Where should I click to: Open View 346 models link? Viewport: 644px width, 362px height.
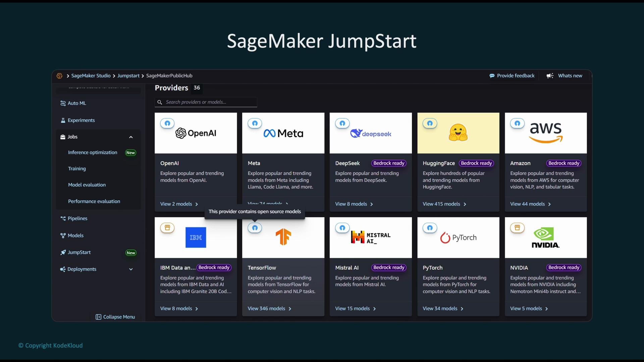click(x=270, y=309)
